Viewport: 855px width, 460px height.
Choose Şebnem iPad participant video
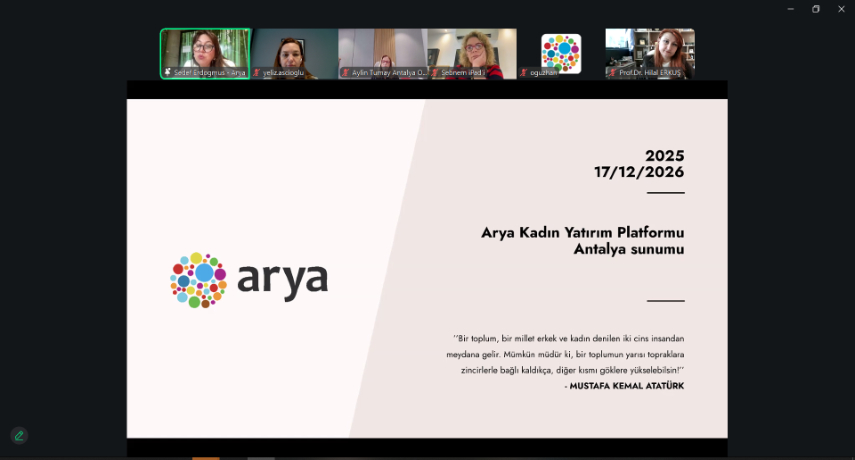(472, 50)
